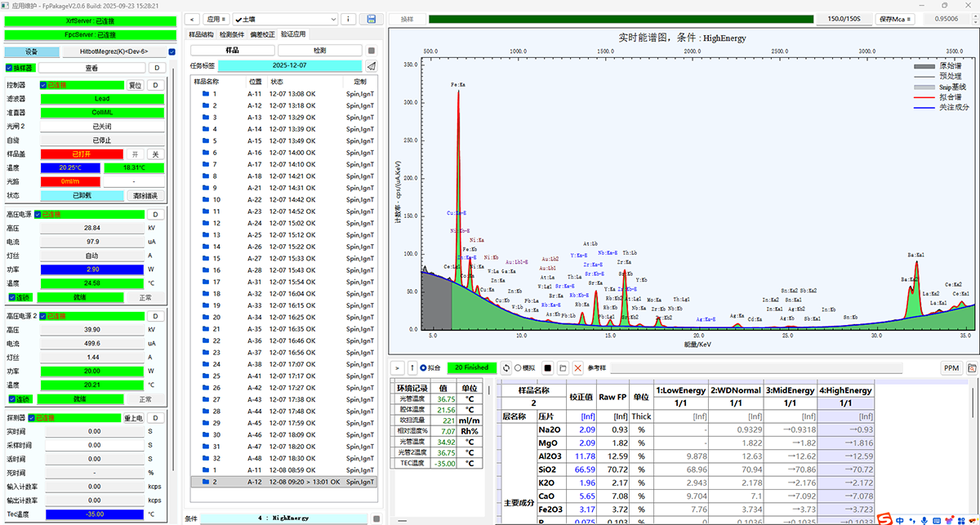Viewport: 980px width, 525px height.
Task: Click the 清除错误 button
Action: coord(145,196)
